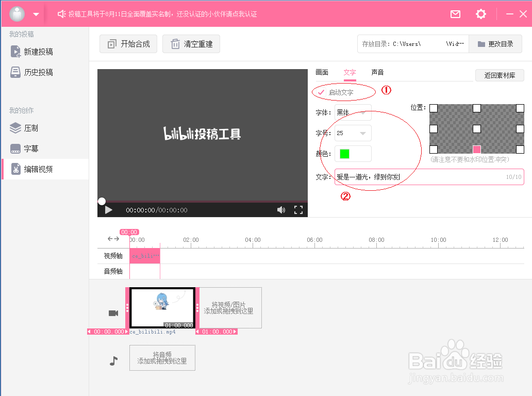Switch to the 文字 tab
Screen dimensions: 532x396
click(350, 72)
